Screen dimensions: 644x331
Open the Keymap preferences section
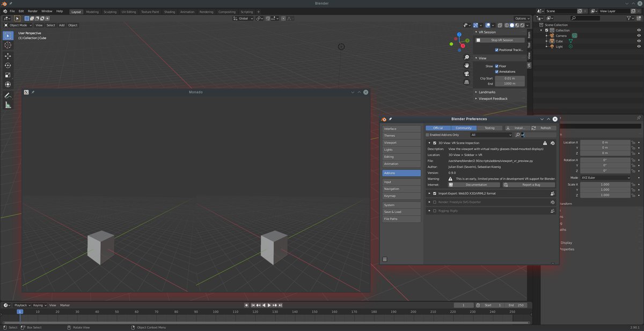(x=401, y=196)
